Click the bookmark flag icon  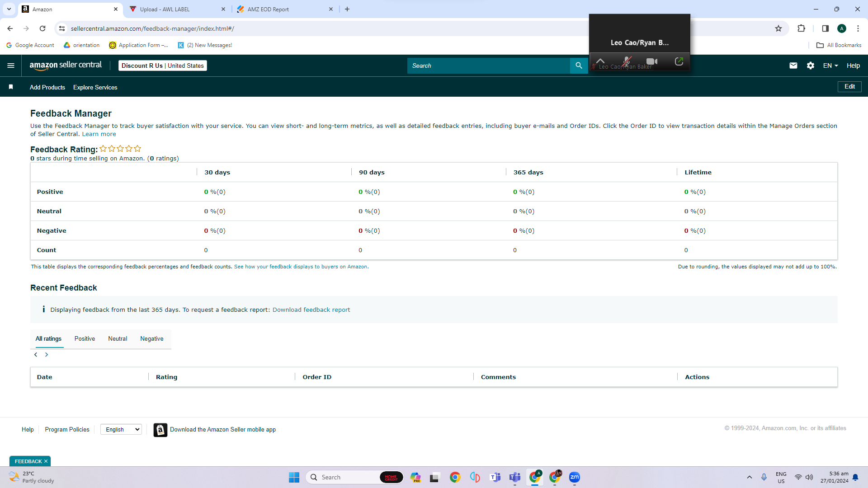(x=11, y=87)
